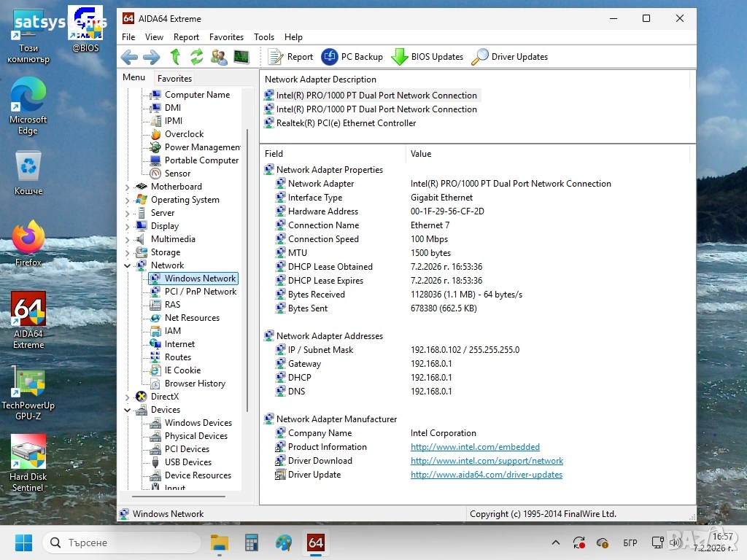Image resolution: width=747 pixels, height=560 pixels.
Task: Select PCI / PnP Network tree item
Action: click(200, 292)
